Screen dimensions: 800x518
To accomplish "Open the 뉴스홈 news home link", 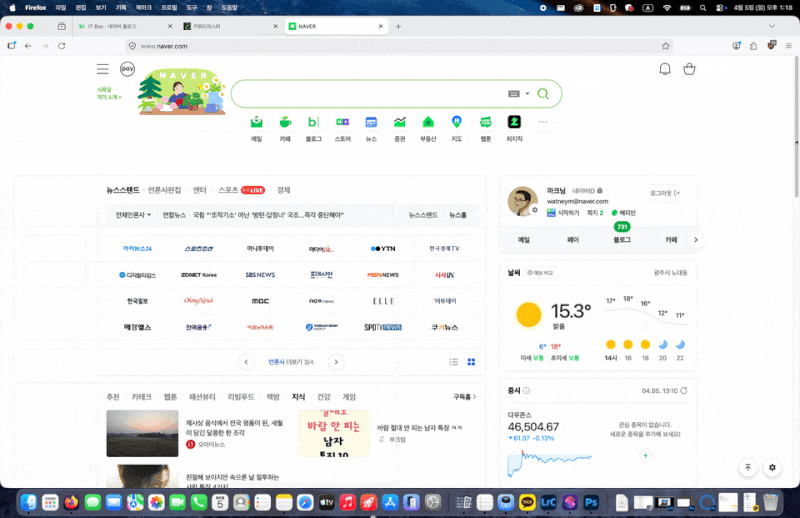I will click(x=458, y=215).
